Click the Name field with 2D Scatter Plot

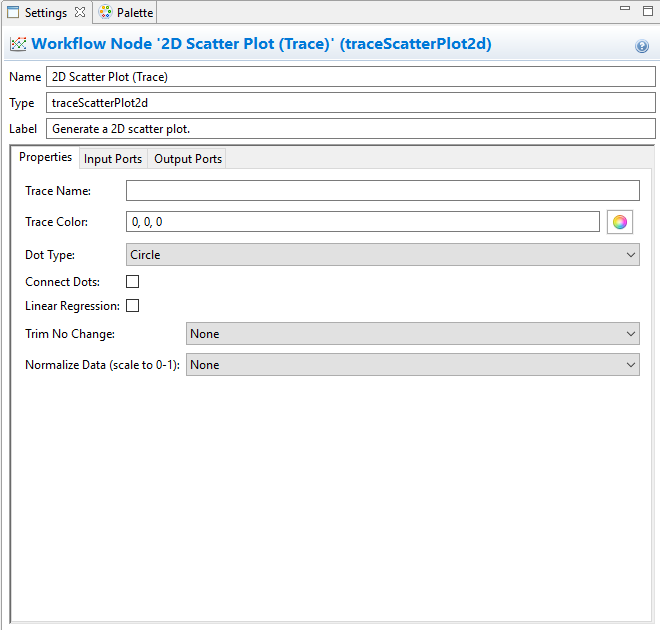coord(351,77)
